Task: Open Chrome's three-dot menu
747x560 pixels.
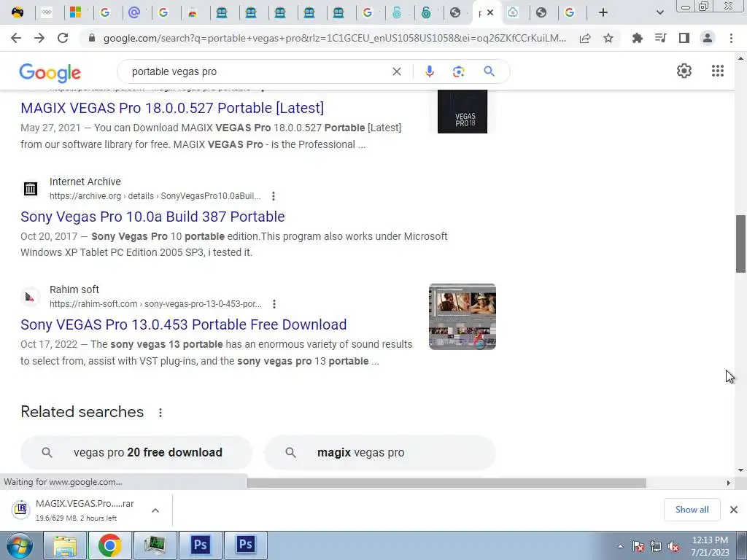Action: point(731,38)
